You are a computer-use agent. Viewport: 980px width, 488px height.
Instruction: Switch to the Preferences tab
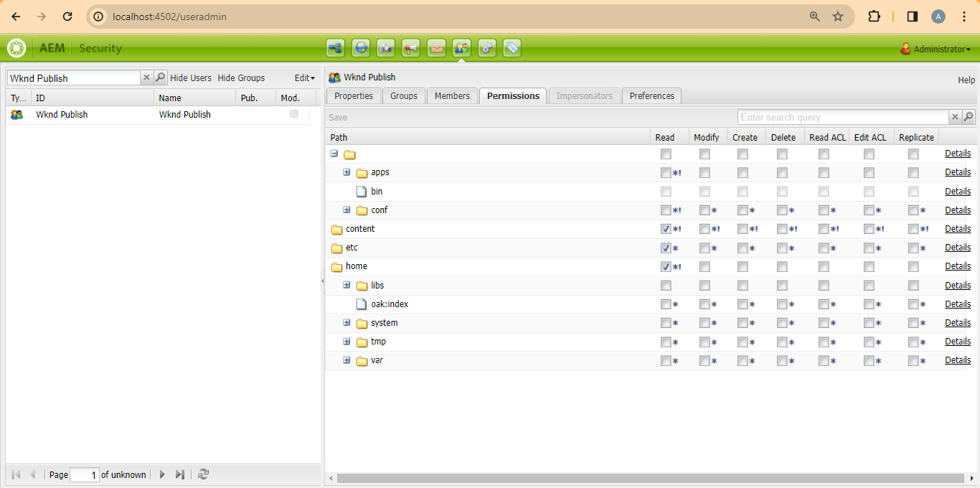click(651, 96)
